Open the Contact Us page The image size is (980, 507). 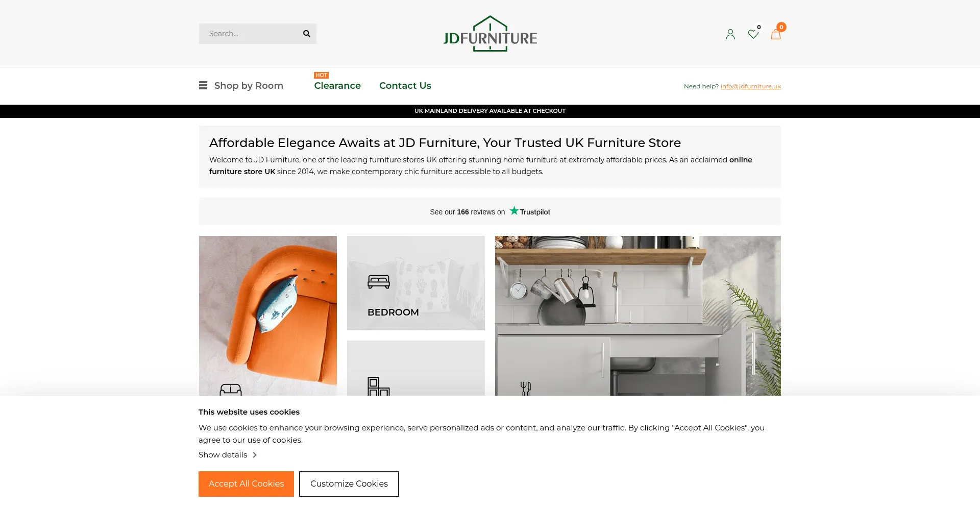pos(405,85)
